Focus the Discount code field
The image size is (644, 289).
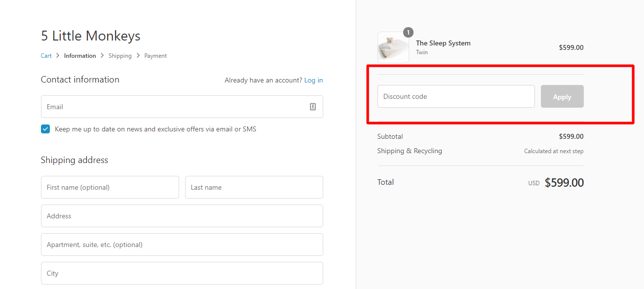click(456, 96)
